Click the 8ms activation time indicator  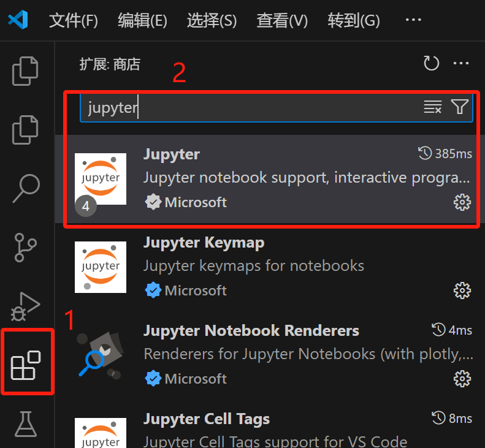tap(452, 418)
